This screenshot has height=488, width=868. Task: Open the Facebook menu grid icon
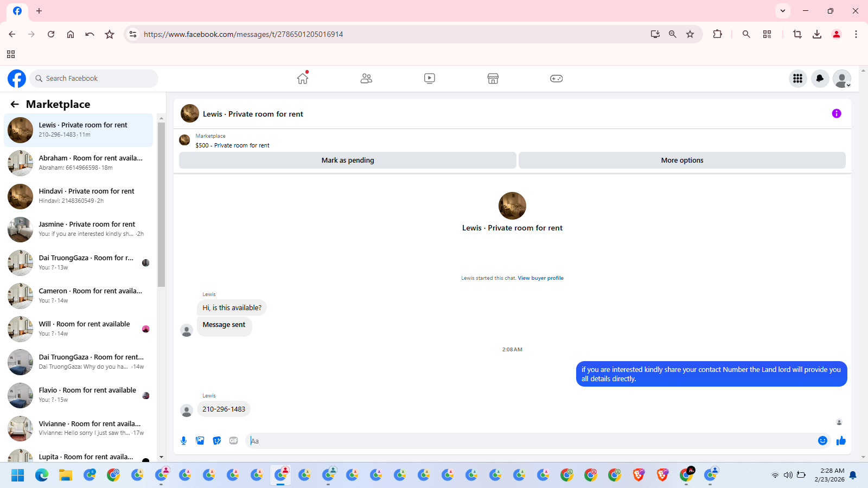click(x=797, y=79)
